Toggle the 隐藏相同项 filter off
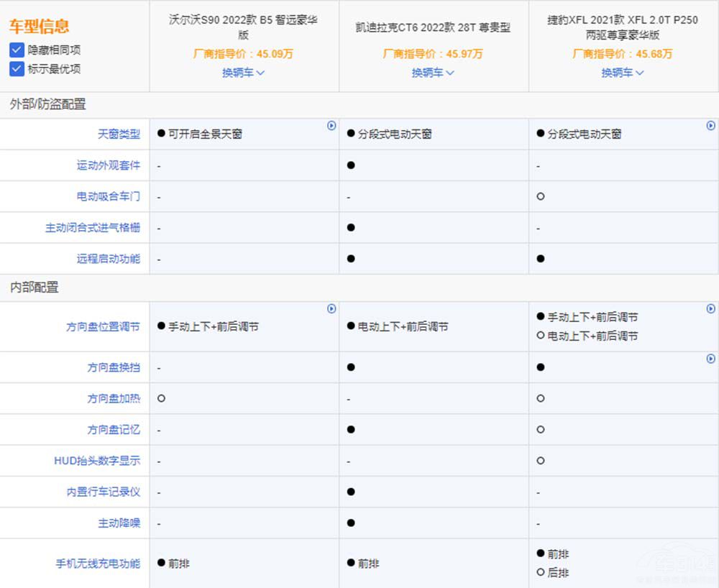The height and width of the screenshot is (588, 719). pyautogui.click(x=16, y=50)
